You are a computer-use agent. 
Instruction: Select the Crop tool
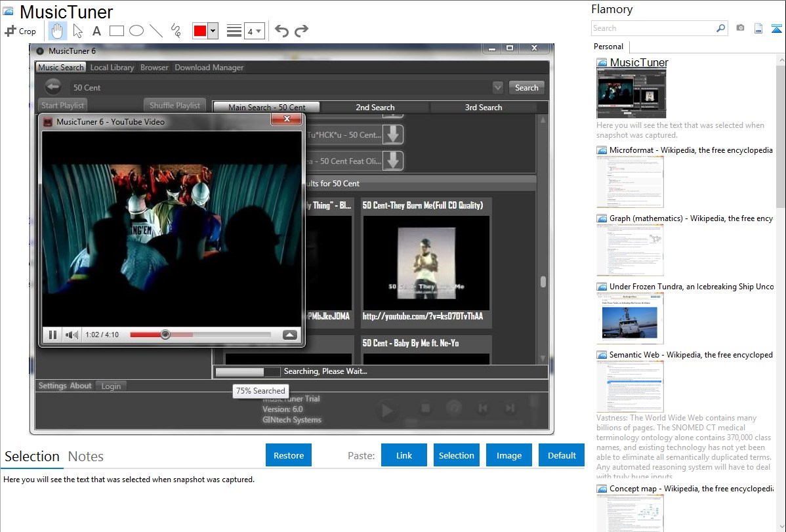[20, 31]
